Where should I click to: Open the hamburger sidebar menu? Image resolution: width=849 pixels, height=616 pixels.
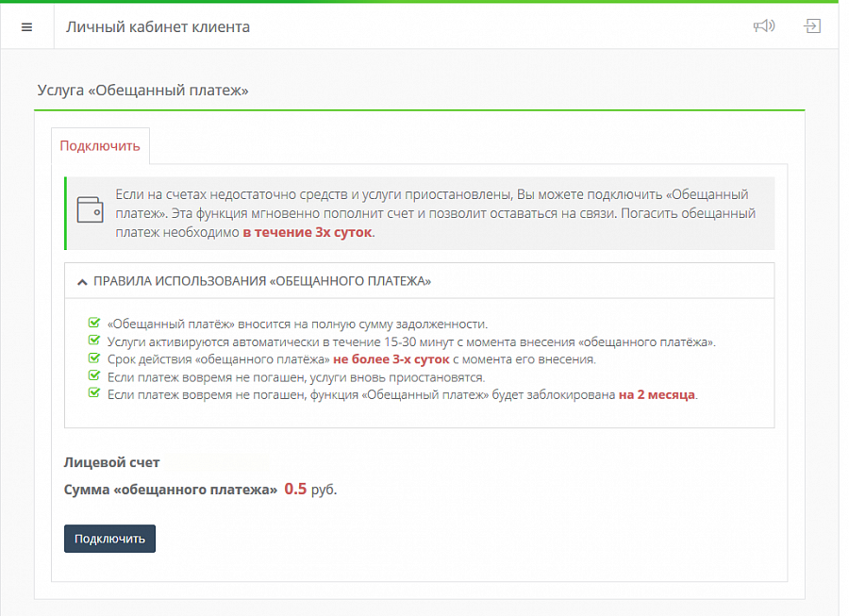(26, 27)
